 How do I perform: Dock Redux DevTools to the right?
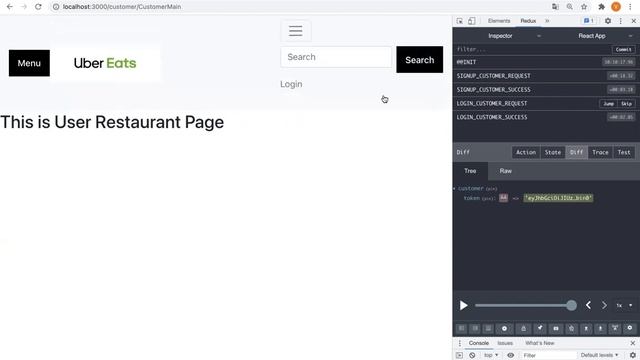click(x=475, y=328)
